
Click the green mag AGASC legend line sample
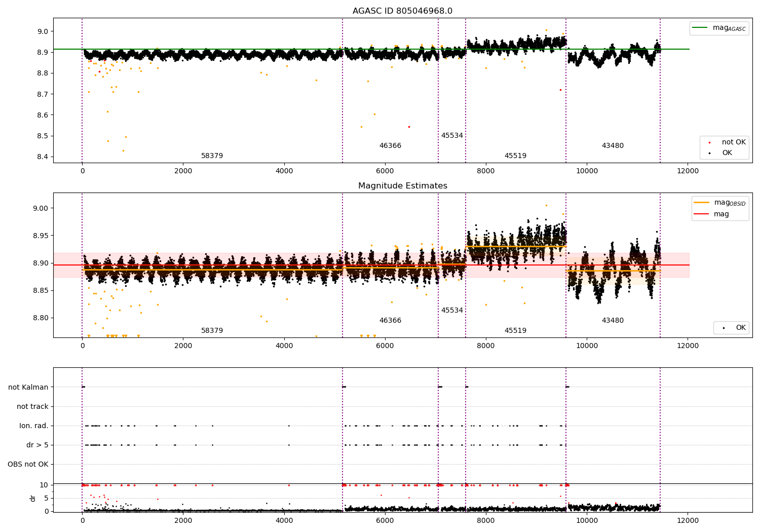click(700, 28)
